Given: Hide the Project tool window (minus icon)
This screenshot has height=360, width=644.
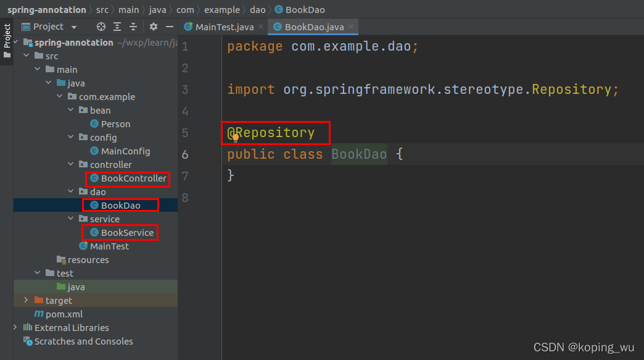Looking at the screenshot, I should 169,27.
